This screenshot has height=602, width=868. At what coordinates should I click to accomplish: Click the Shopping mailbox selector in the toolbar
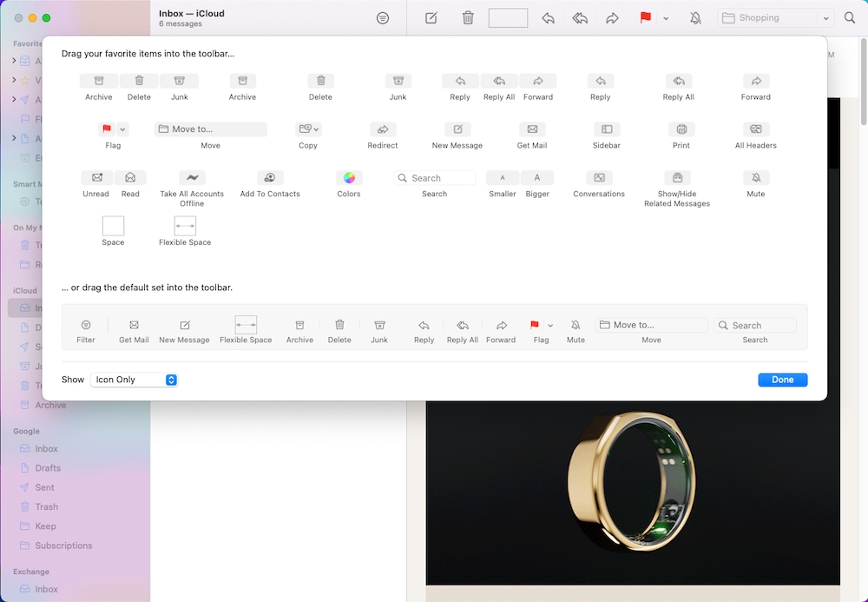click(x=775, y=17)
